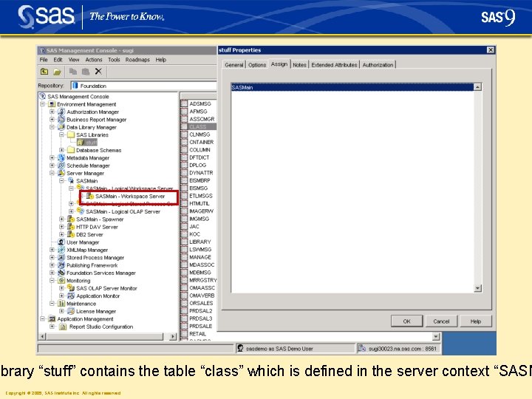The image size is (532, 399).
Task: Click the up-one-level folder toolbar icon
Action: (x=44, y=72)
